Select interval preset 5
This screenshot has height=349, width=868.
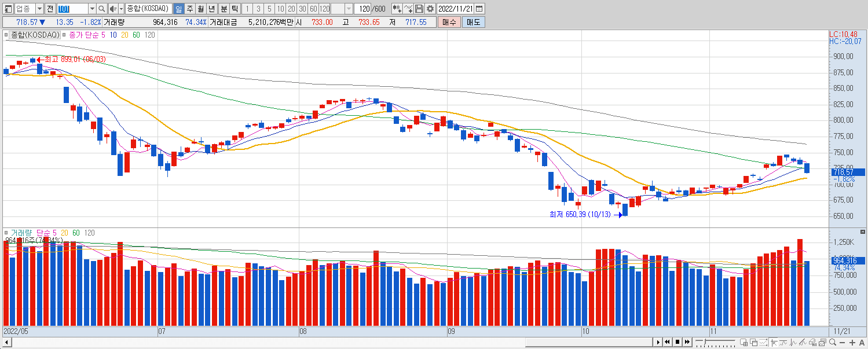[x=269, y=9]
